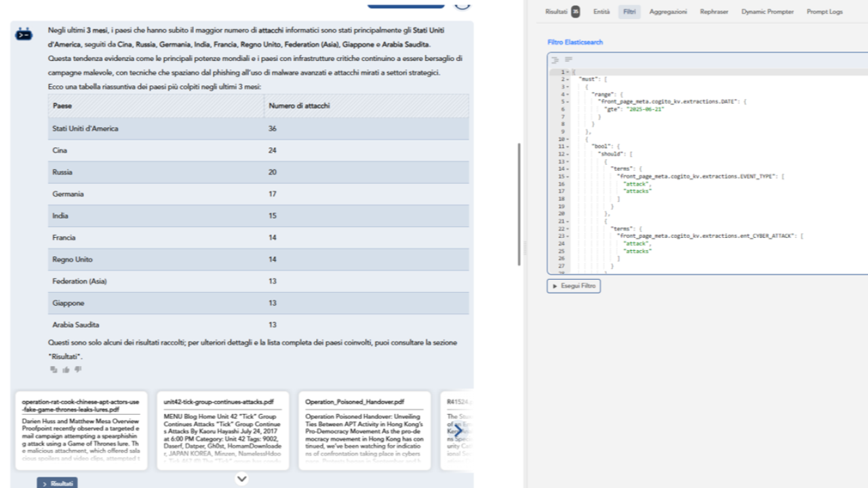The height and width of the screenshot is (488, 868).
Task: Select the Giappone table cell
Action: [156, 303]
